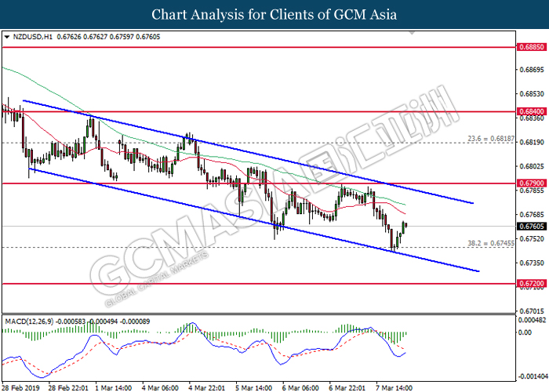The image size is (549, 392).
Task: Click the chart title 'Chart Analysis for Clients of GCM Asia'
Action: click(274, 14)
